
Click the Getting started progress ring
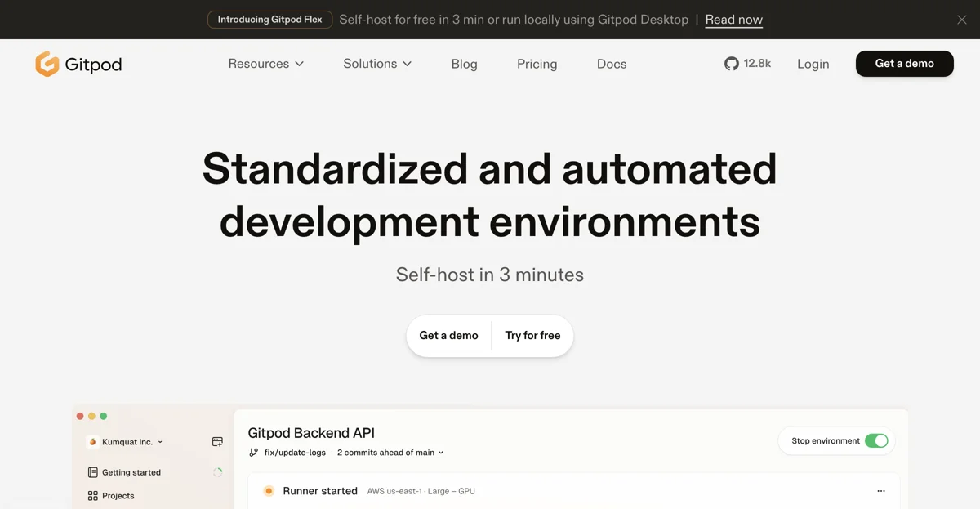pos(217,472)
